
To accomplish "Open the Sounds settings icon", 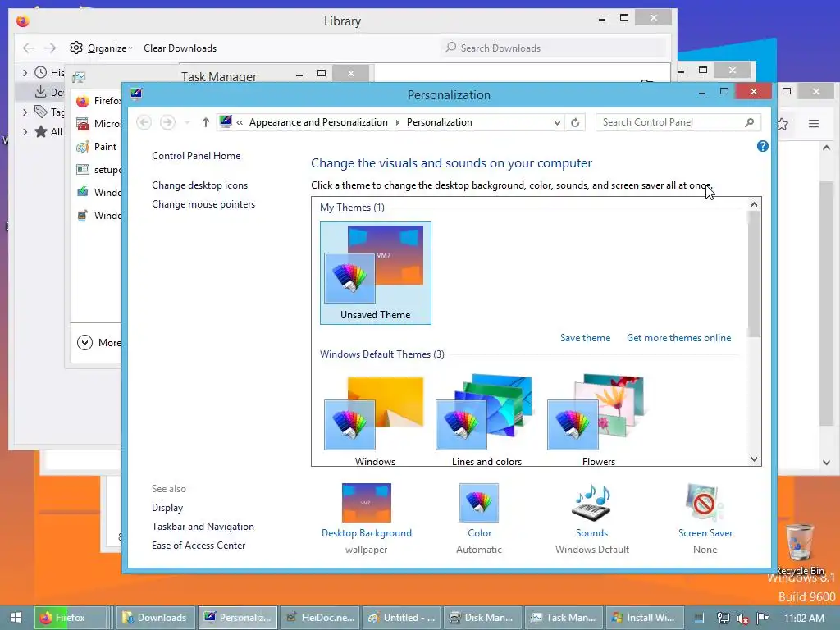I will click(591, 503).
